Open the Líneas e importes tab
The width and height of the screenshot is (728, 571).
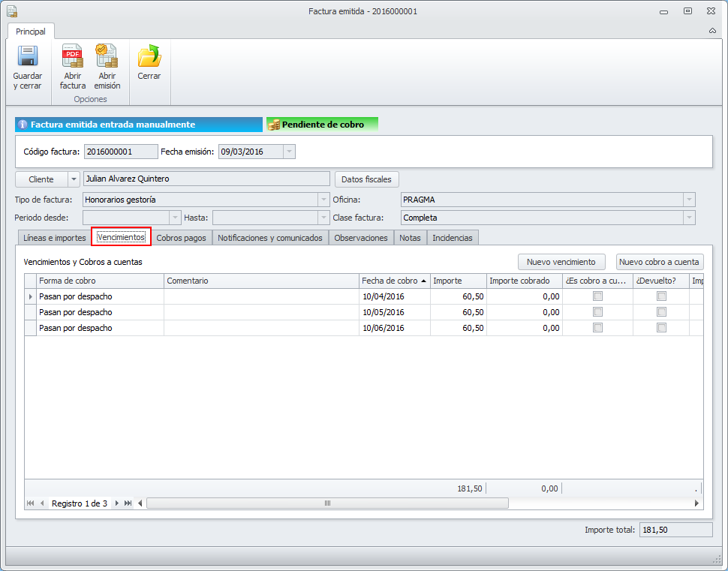click(54, 238)
